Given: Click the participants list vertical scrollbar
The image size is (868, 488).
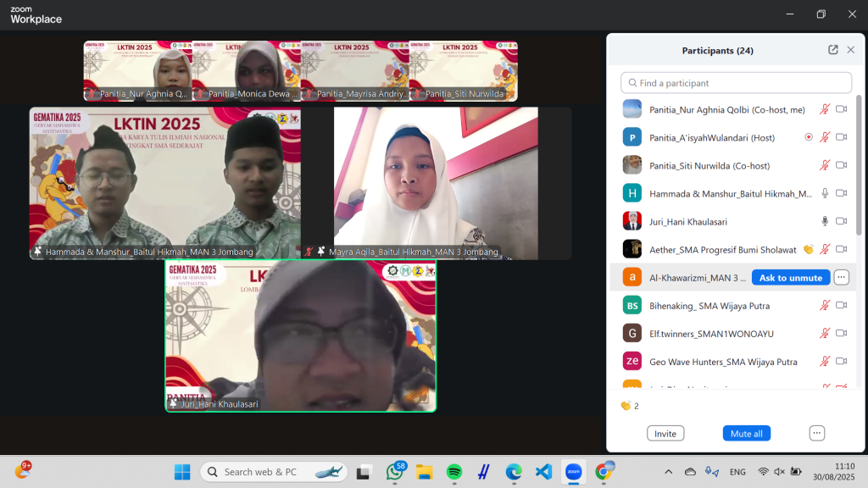Looking at the screenshot, I should click(858, 169).
